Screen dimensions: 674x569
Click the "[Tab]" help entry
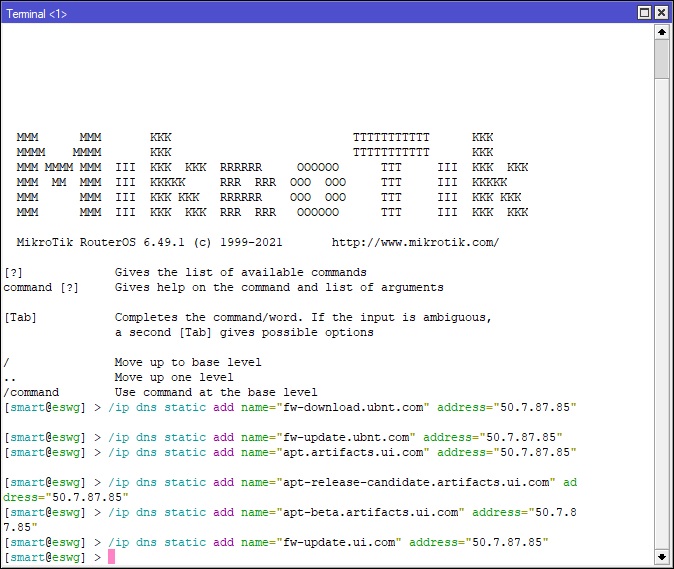[x=20, y=318]
